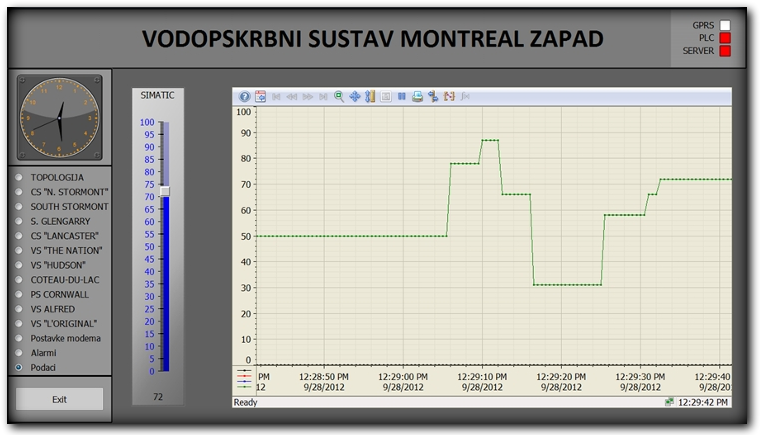Click Y-axis label 50 on chart
This screenshot has width=760, height=435.
[x=246, y=237]
